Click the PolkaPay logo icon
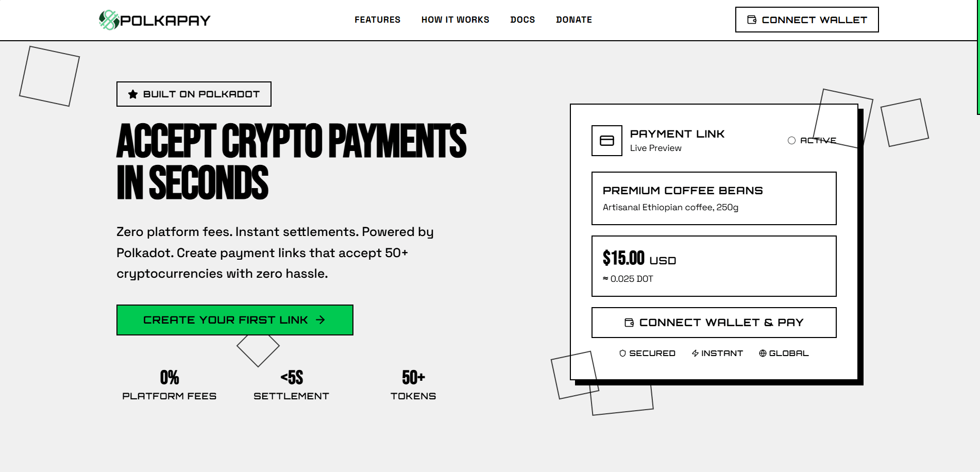Image resolution: width=980 pixels, height=472 pixels. point(109,20)
